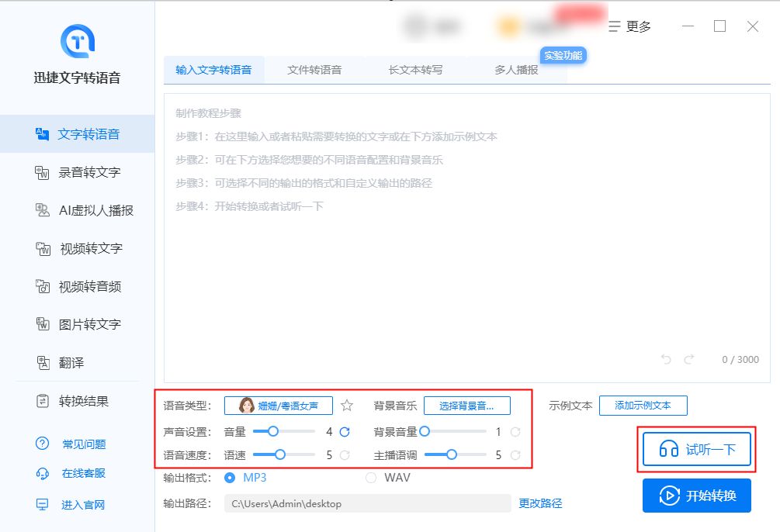Viewport: 780px width, 532px height.
Task: Reset 音量 with the refresh icon
Action: pyautogui.click(x=345, y=432)
